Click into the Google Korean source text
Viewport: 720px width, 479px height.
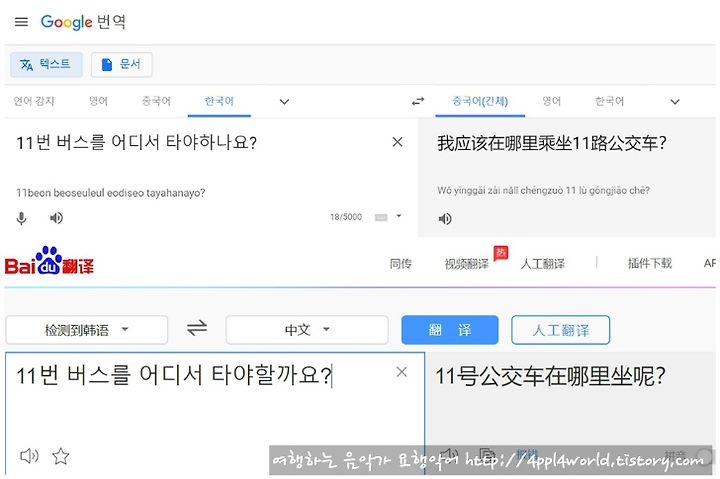point(136,142)
